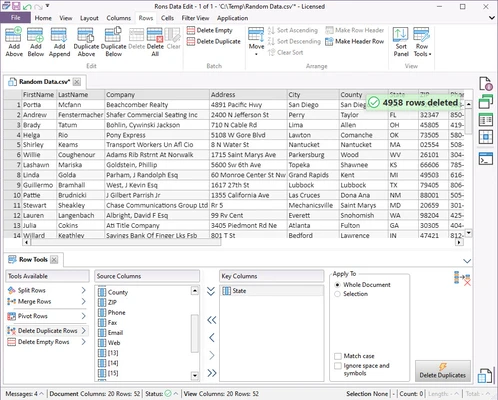
Task: Move selected column down with double-down arrow
Action: [211, 291]
